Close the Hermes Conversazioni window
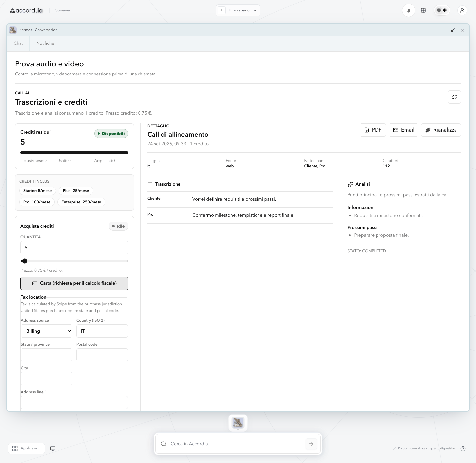The image size is (476, 463). click(x=462, y=30)
